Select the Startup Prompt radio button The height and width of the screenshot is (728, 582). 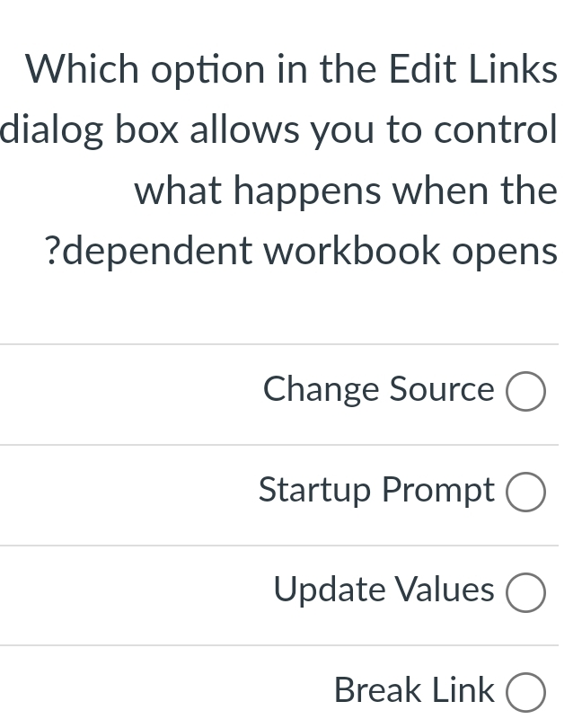pos(525,492)
